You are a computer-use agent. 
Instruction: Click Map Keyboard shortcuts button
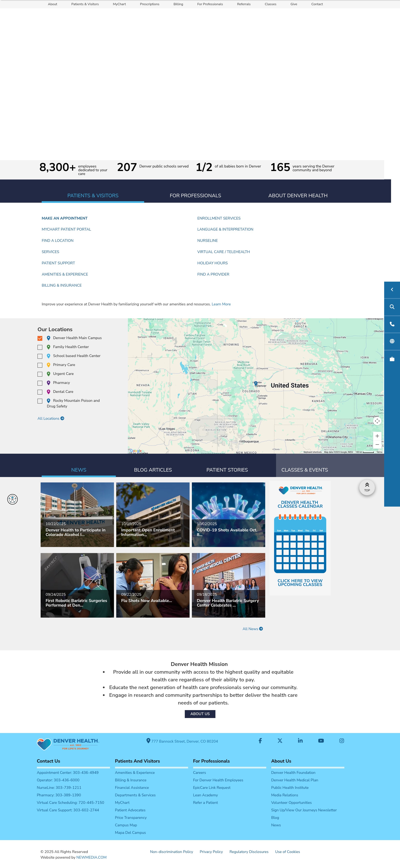[x=312, y=452]
